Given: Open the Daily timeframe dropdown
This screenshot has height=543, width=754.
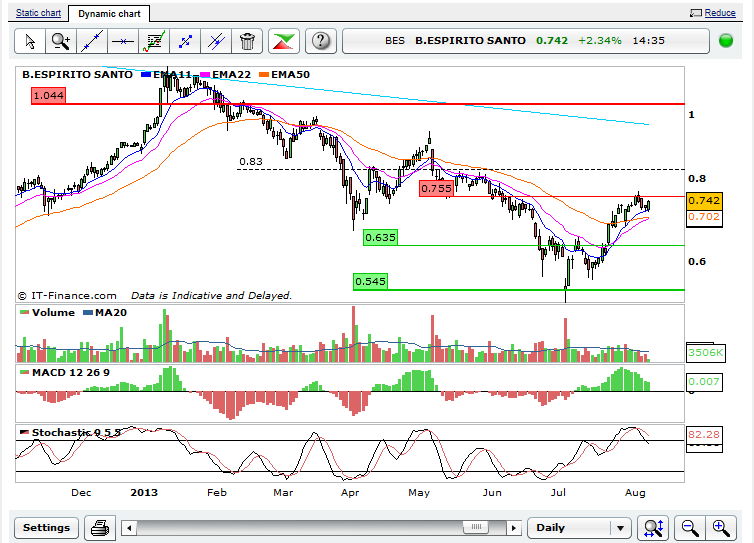Looking at the screenshot, I should [579, 528].
